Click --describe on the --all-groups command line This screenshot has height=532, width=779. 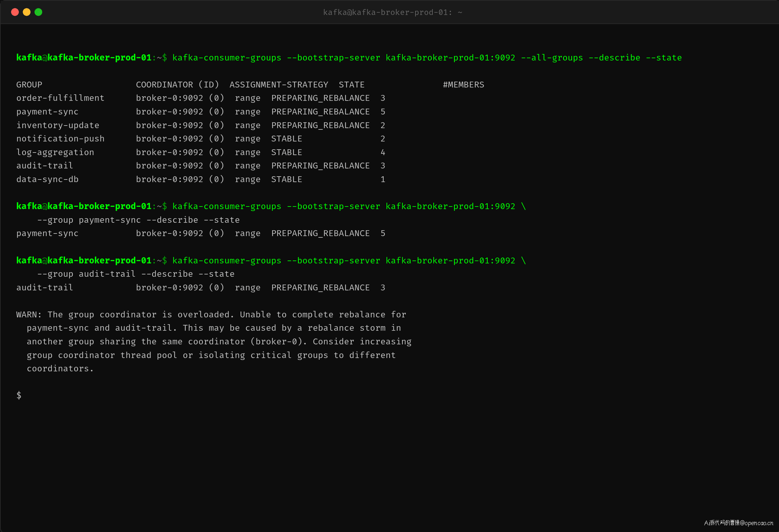click(614, 58)
